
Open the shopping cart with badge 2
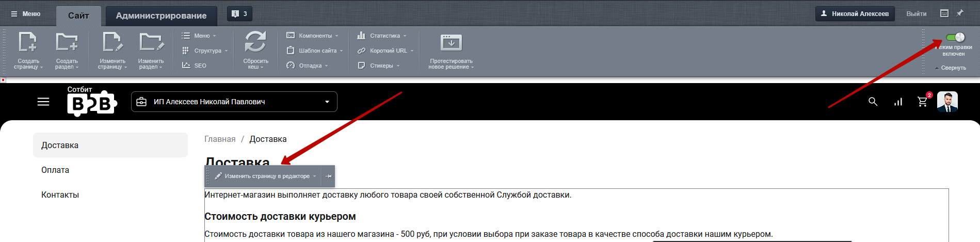tap(923, 101)
